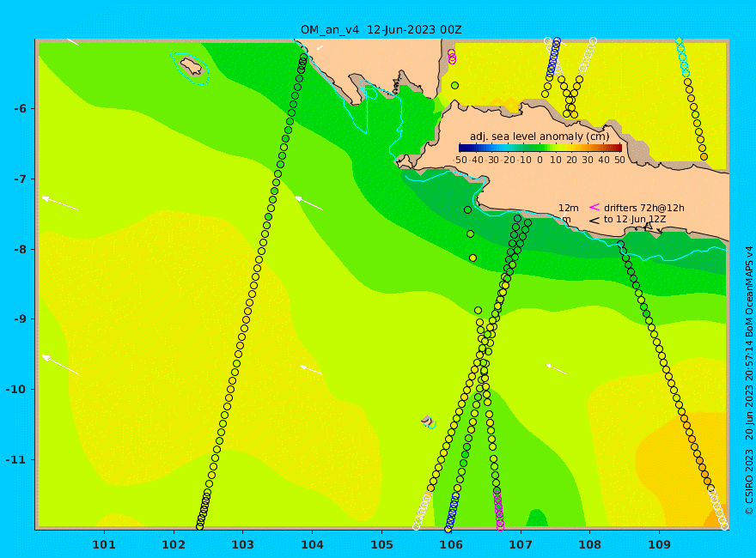Click the island outlined in cyan near 102E
The image size is (756, 558).
pyautogui.click(x=191, y=67)
